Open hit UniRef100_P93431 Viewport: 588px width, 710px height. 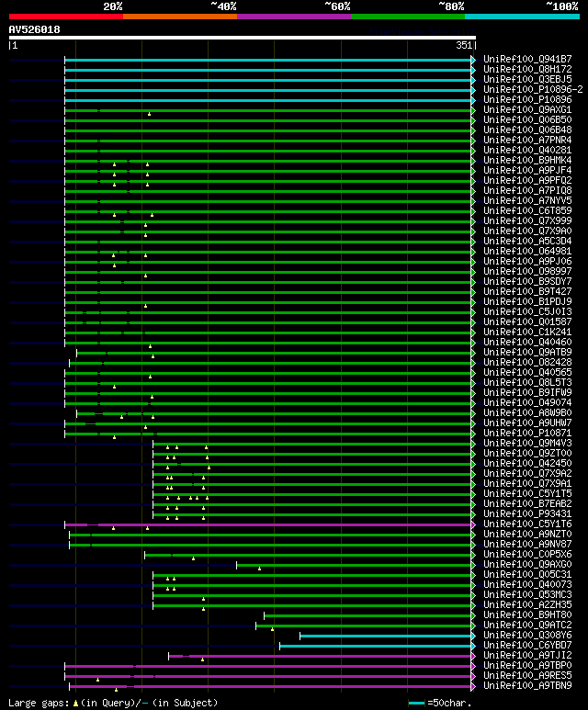point(527,514)
